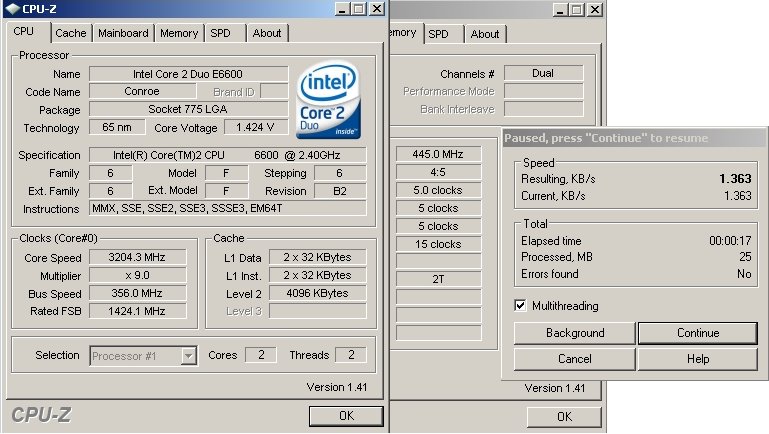Click the Package field 'Socket 775 LGA'
The width and height of the screenshot is (769, 434).
[x=188, y=109]
